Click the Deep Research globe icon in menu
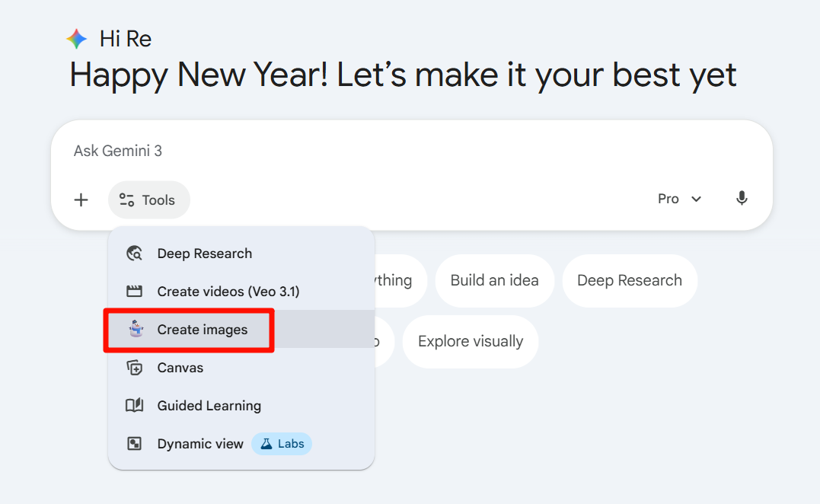 pos(135,254)
